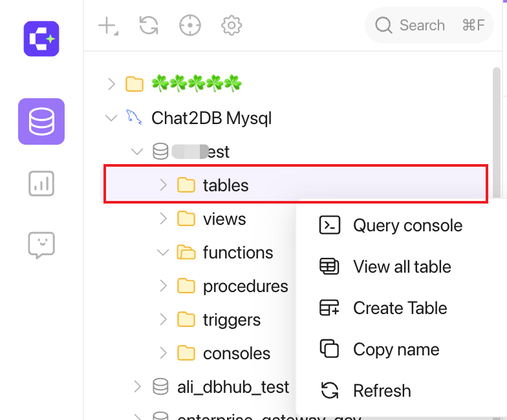Click the toolbar refresh icon
The height and width of the screenshot is (420, 507).
point(149,25)
